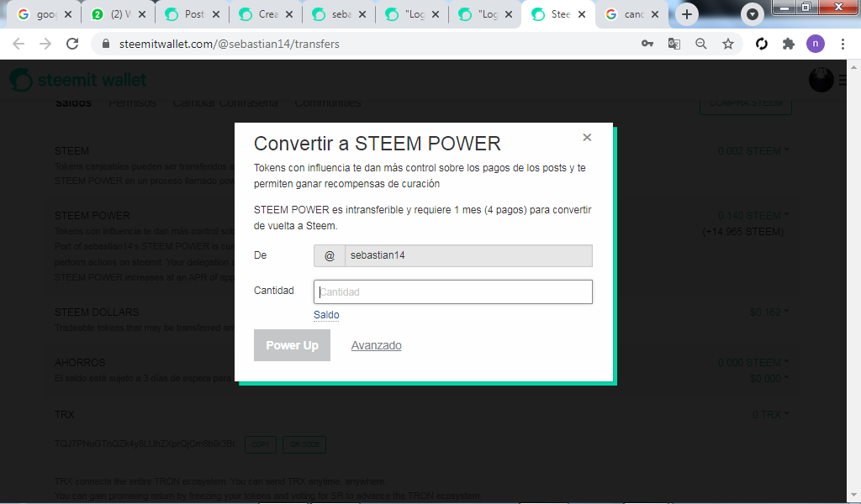Screen dimensions: 861x504
Task: Close the 'Post' tab
Action: point(216,14)
